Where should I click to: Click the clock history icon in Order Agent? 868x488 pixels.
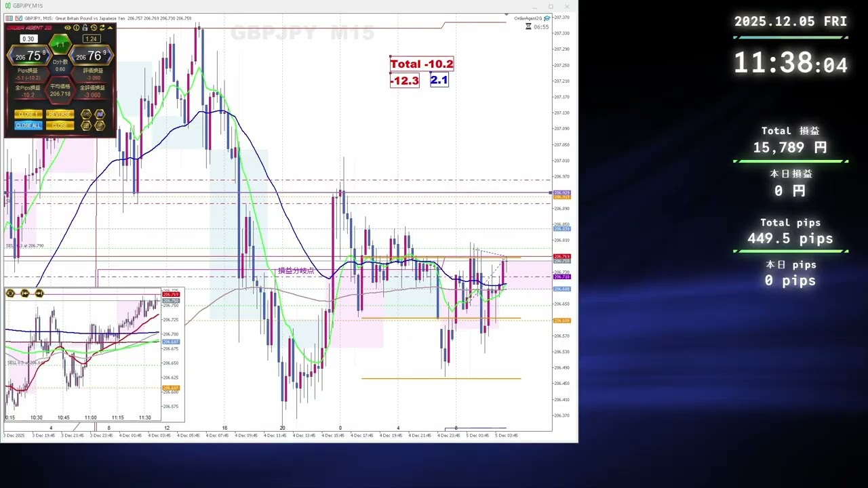[94, 28]
